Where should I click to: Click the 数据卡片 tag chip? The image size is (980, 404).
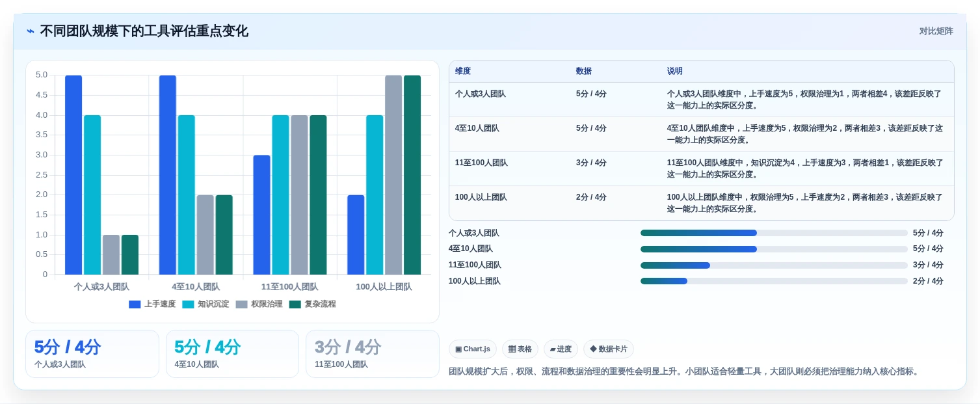pos(609,349)
